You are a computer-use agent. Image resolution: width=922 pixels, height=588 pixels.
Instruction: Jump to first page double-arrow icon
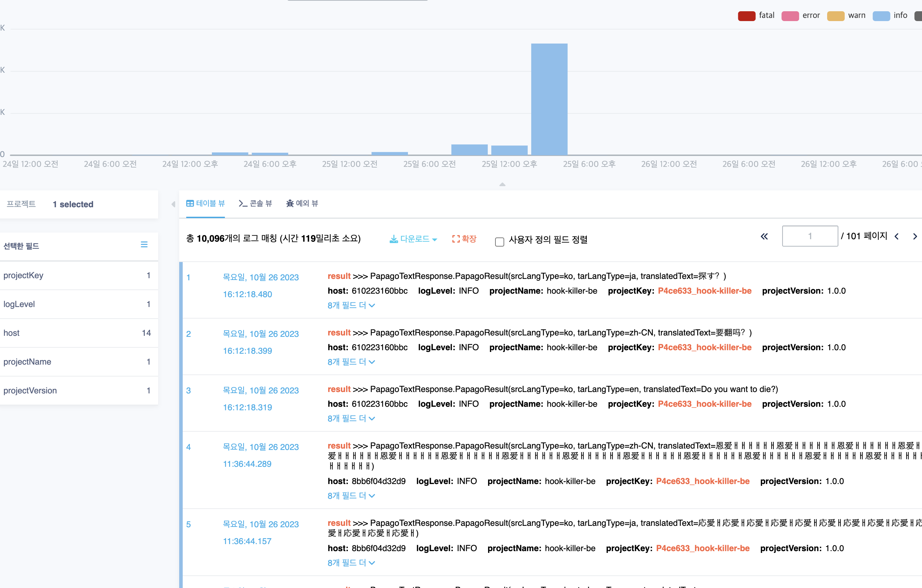764,237
